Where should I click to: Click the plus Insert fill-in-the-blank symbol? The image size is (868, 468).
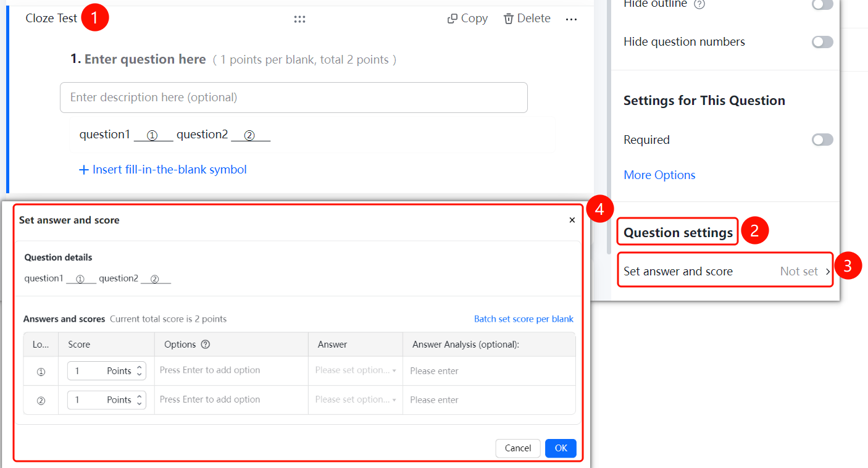click(84, 170)
